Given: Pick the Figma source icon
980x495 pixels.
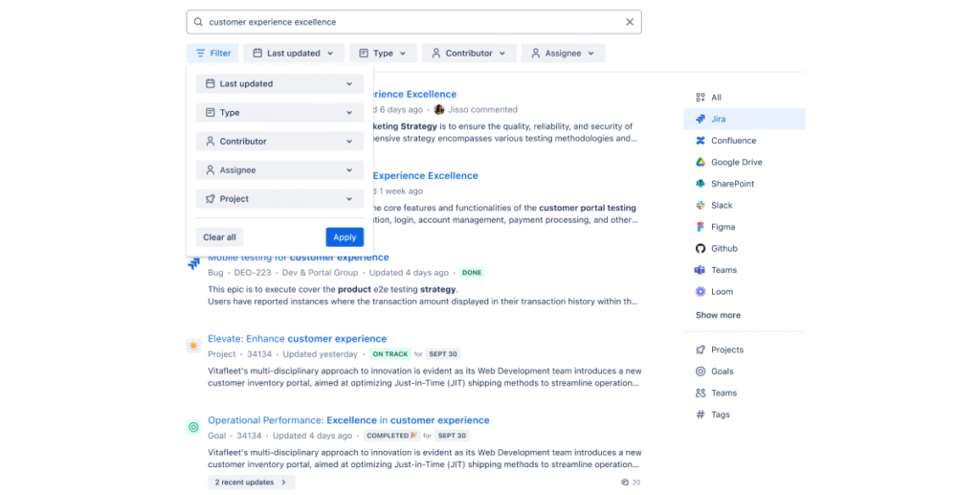Looking at the screenshot, I should 700,227.
